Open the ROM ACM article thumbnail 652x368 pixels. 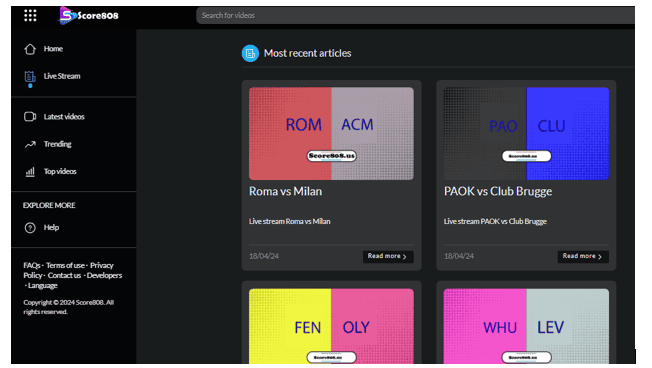331,133
